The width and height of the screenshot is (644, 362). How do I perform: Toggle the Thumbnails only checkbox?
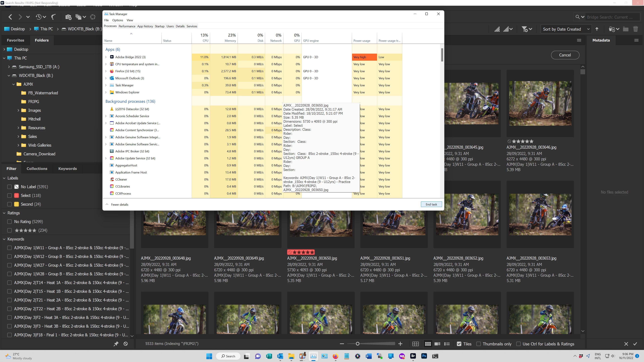(478, 344)
